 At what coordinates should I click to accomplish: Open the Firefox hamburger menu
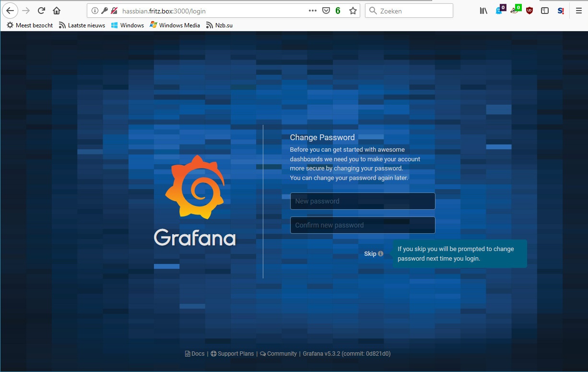(579, 11)
